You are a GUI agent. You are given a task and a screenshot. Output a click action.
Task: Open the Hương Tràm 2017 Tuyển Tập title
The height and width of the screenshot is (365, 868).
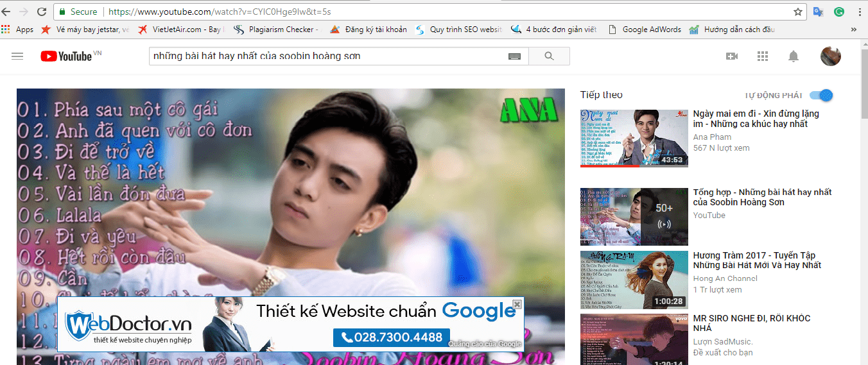[757, 260]
